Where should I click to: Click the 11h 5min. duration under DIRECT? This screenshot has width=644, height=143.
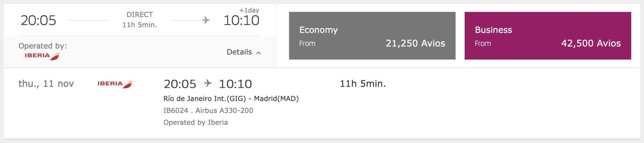point(140,25)
